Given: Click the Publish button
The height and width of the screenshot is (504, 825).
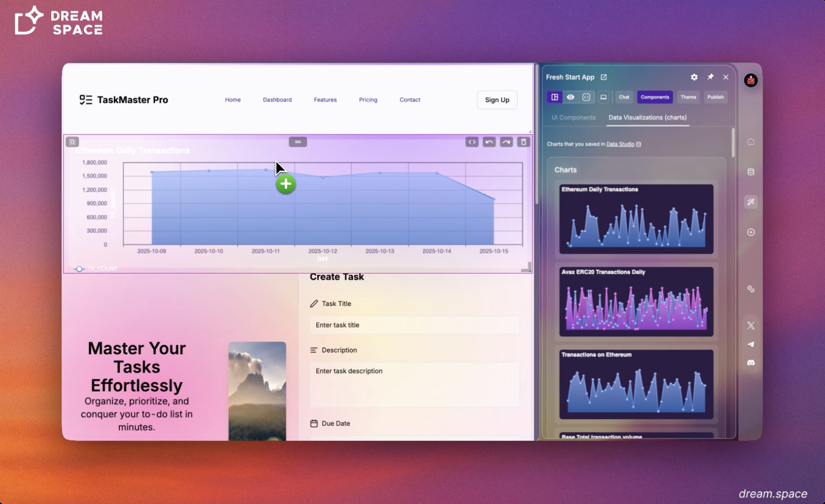Looking at the screenshot, I should [x=716, y=97].
